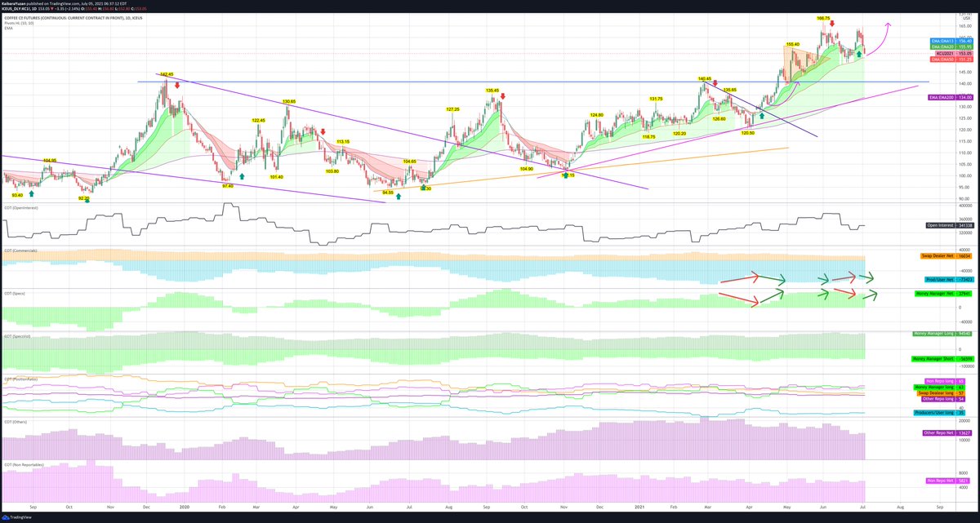Click the 127.25 pivot high label
The image size is (980, 523).
coord(452,109)
